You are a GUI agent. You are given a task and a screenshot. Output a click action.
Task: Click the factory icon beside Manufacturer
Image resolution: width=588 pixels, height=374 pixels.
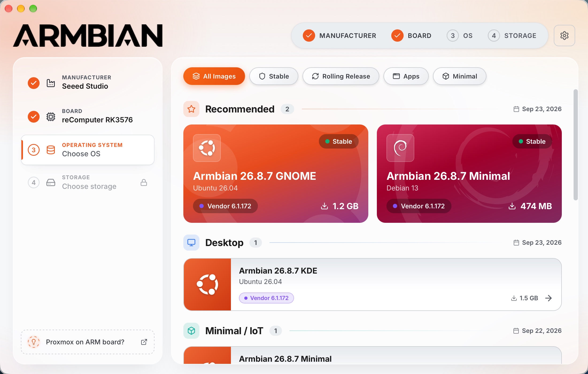(51, 83)
